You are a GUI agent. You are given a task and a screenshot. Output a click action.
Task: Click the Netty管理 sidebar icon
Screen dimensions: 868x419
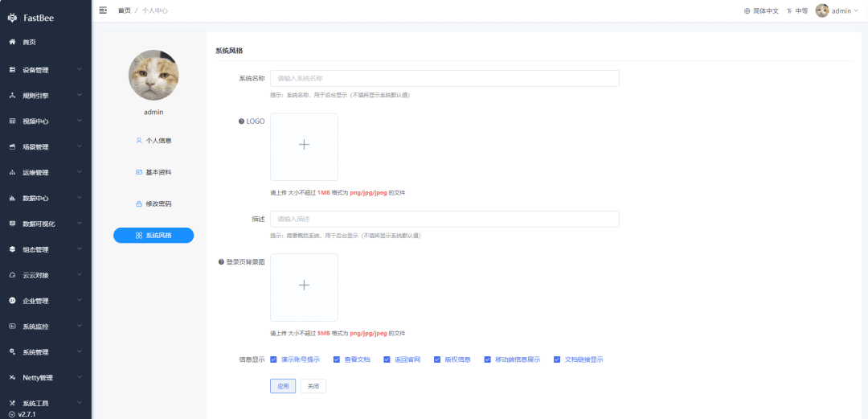pos(12,377)
